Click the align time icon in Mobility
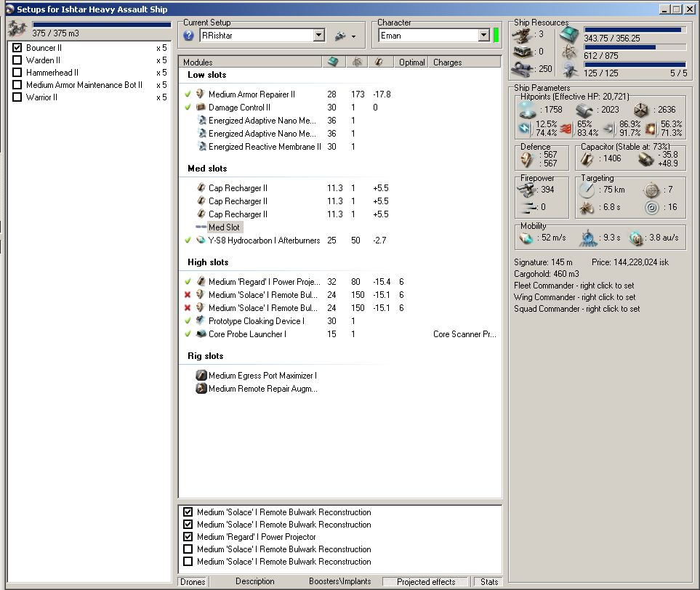Viewport: 700px width, 590px height. click(588, 238)
